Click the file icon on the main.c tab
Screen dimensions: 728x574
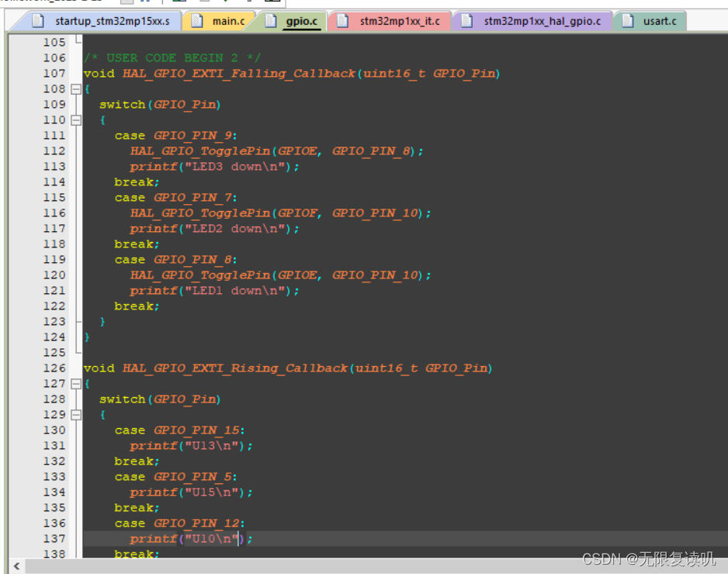(x=197, y=21)
